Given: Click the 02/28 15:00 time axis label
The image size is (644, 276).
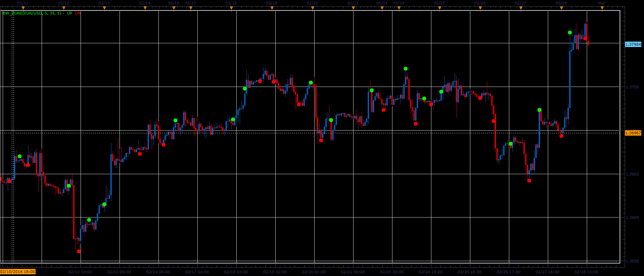Looking at the screenshot, I should click(586, 272).
